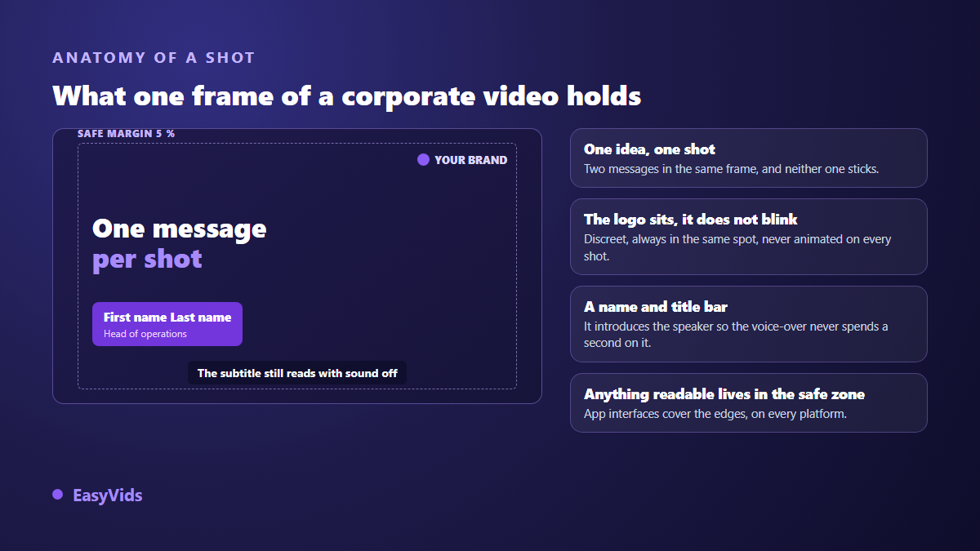Click the purple dot beside YOUR BRAND

click(423, 160)
